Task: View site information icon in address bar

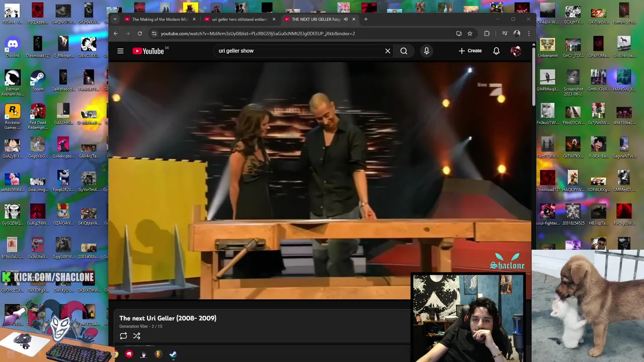Action: click(154, 33)
